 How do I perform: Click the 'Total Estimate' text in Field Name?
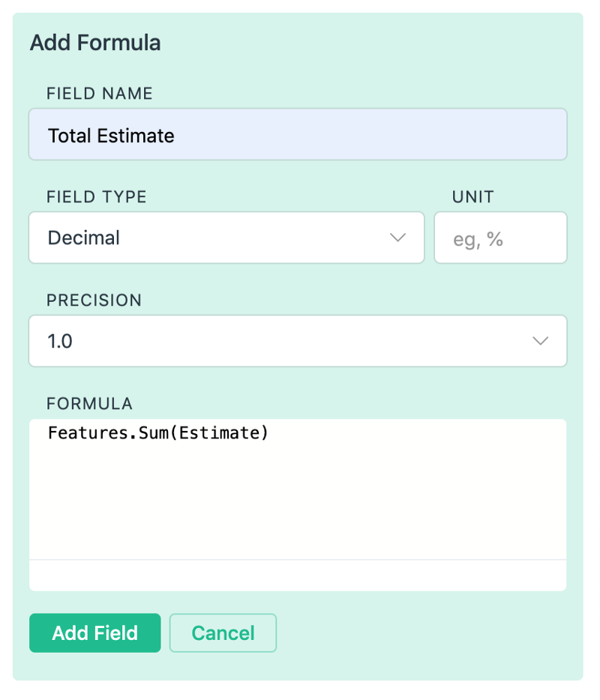(111, 136)
